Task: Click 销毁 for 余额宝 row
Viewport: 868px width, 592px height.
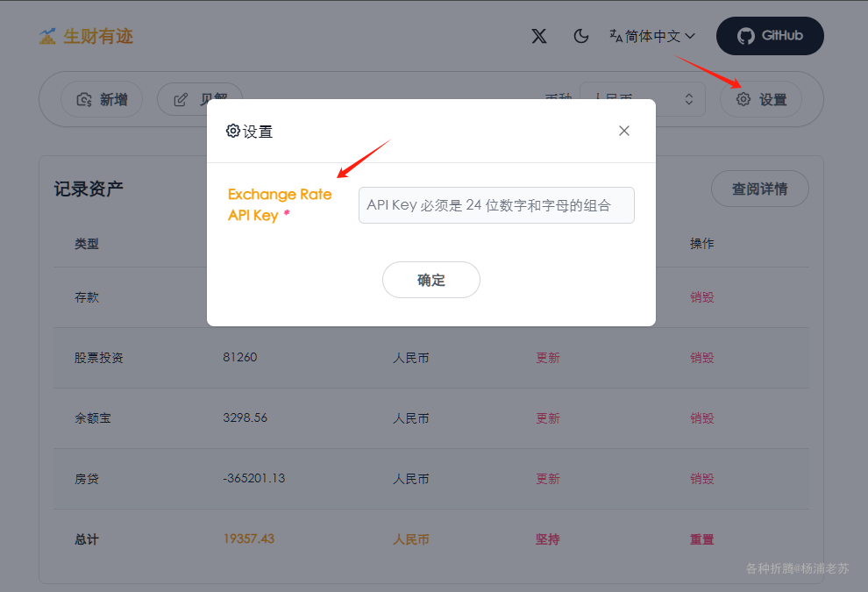Action: (x=702, y=418)
